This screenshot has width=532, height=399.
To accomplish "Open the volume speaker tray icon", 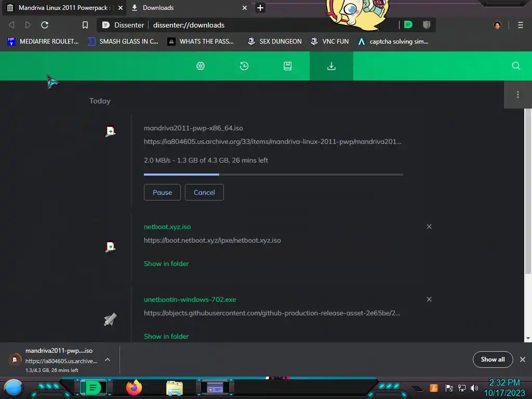I will tap(474, 388).
